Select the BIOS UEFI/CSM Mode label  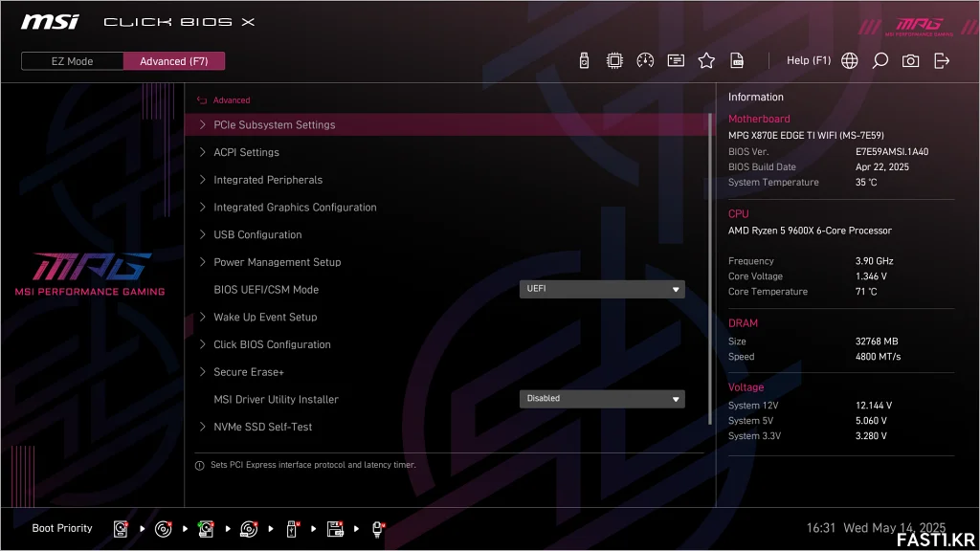266,290
